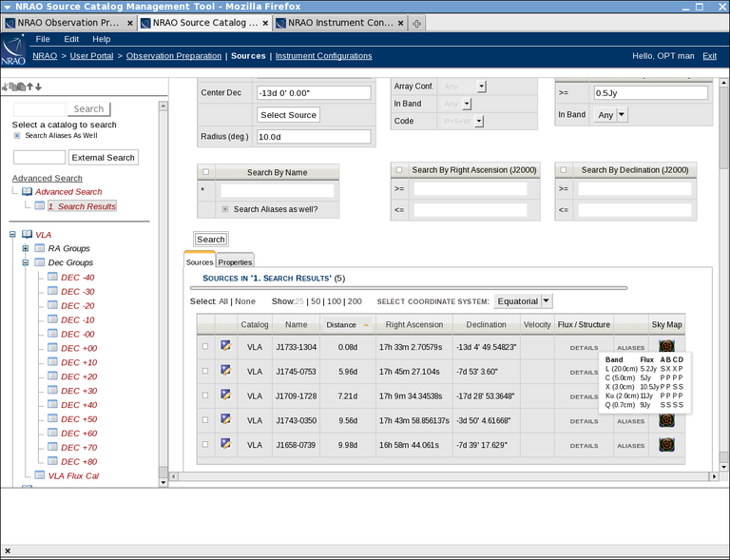Open the edit icon for J1658-0739
Viewport: 730px width, 560px height.
[226, 443]
